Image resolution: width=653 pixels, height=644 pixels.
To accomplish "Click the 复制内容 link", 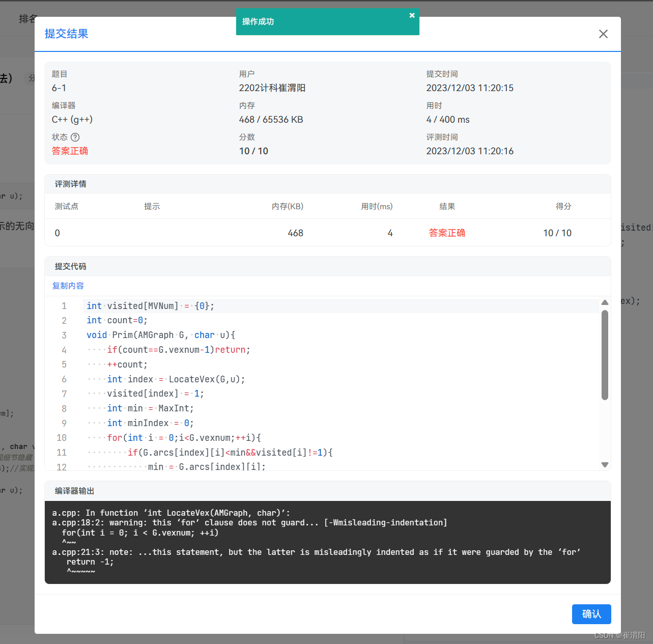I will [68, 286].
